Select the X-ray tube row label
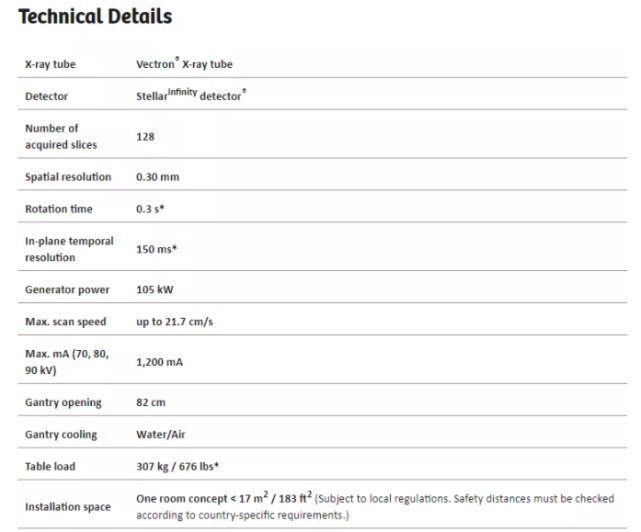 tap(50, 64)
